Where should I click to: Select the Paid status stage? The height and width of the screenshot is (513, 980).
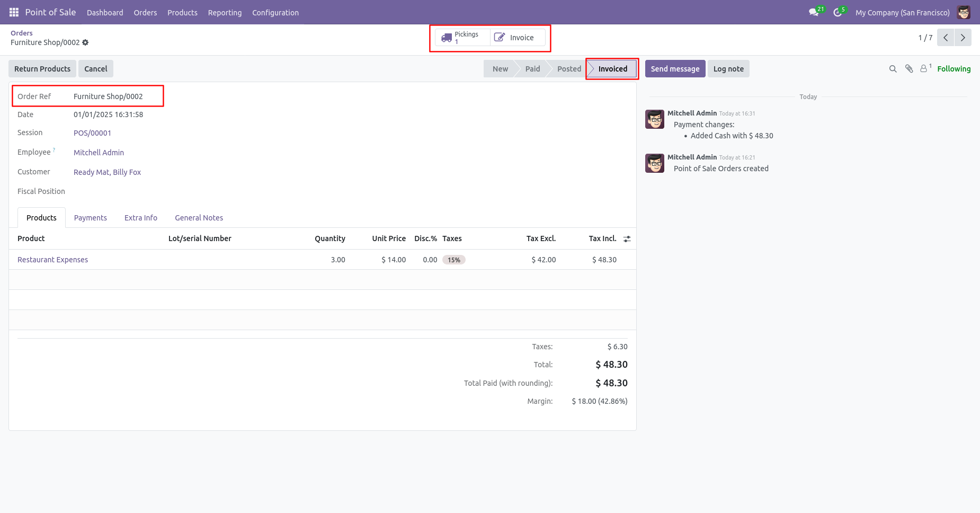[x=532, y=69]
